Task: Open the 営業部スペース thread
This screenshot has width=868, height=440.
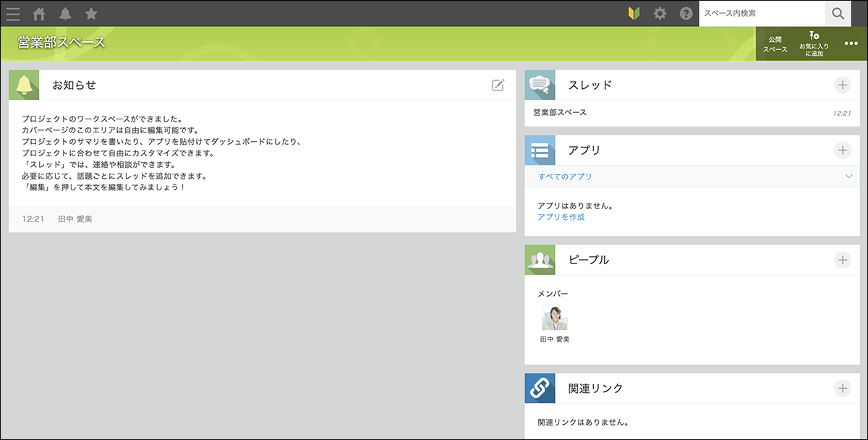Action: 560,113
